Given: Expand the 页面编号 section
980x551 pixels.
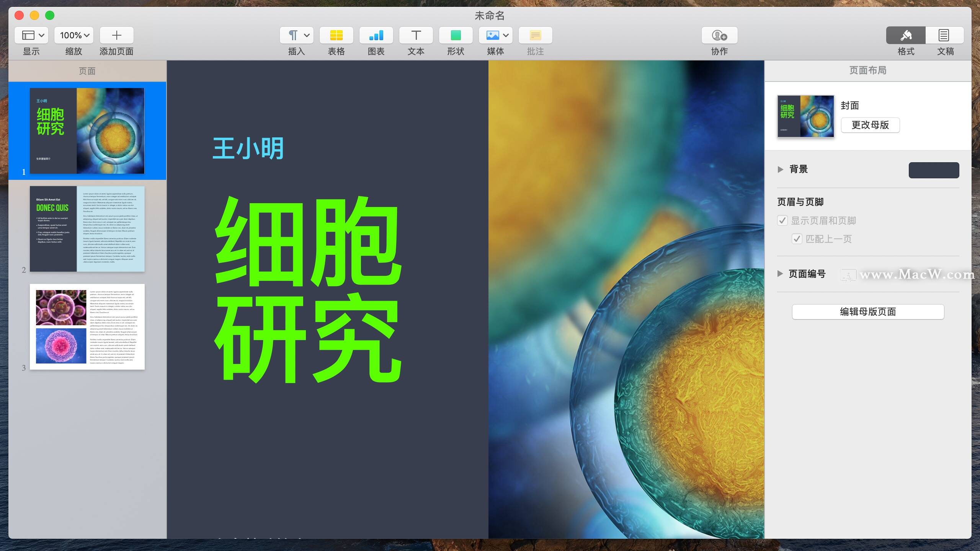Looking at the screenshot, I should pos(780,274).
